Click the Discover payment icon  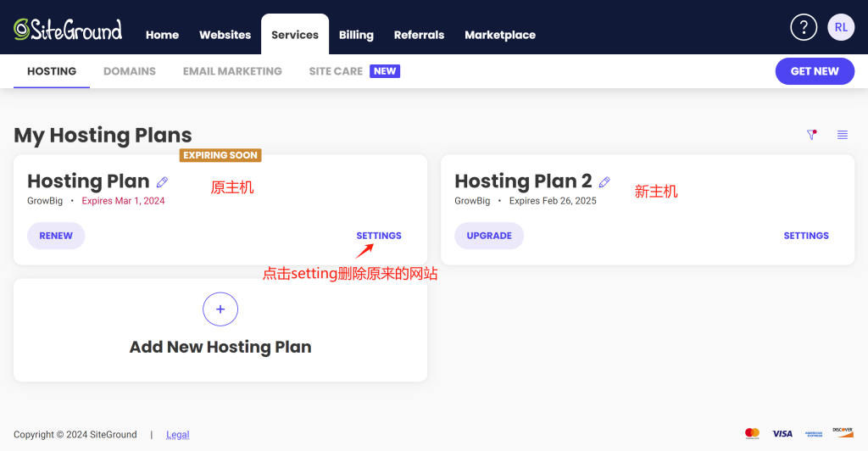pos(843,432)
